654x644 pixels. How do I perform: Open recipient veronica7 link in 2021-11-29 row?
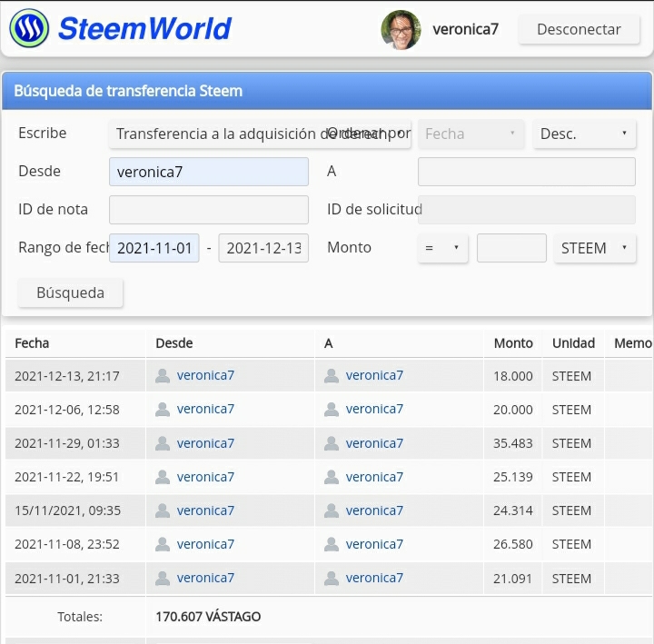pyautogui.click(x=374, y=443)
